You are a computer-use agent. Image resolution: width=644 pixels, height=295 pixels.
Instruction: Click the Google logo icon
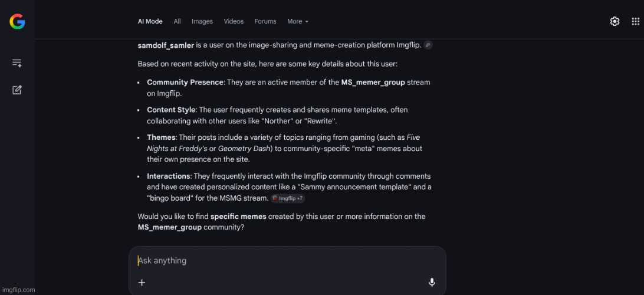point(17,22)
